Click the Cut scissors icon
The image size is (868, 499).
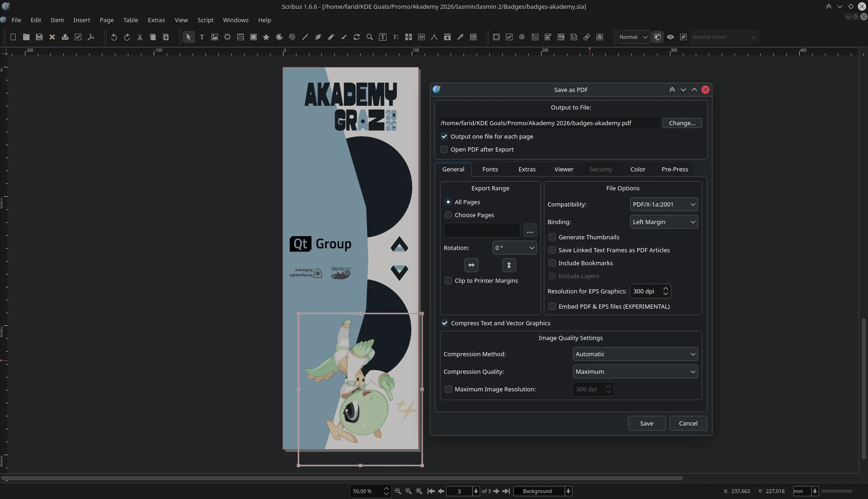[x=140, y=37]
